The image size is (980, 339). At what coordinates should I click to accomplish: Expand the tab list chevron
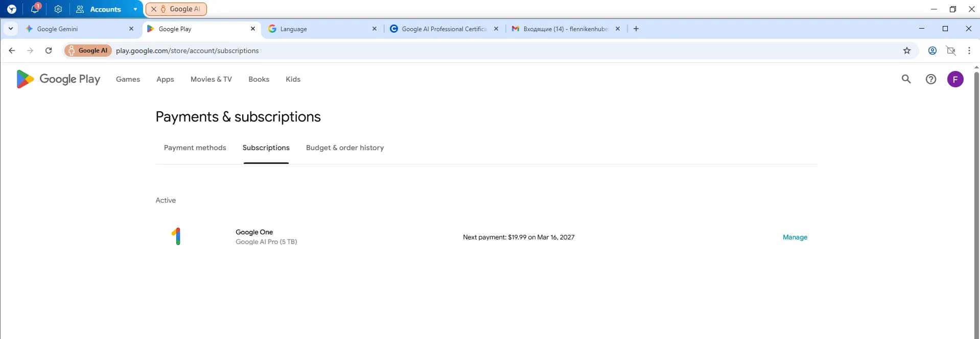point(11,29)
